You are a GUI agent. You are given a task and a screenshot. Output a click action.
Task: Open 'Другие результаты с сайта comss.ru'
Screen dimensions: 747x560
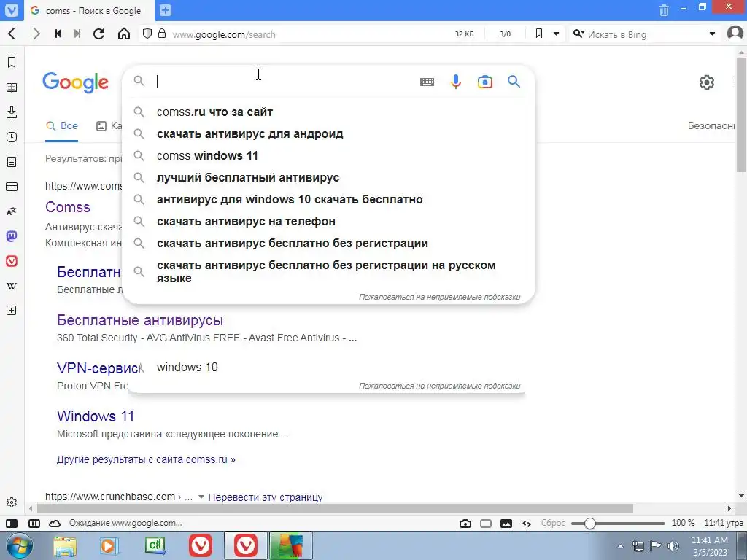[x=146, y=459]
